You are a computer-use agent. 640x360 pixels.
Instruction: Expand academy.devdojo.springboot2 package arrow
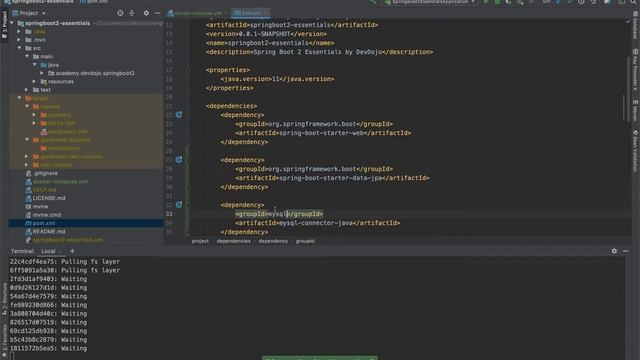pos(42,73)
